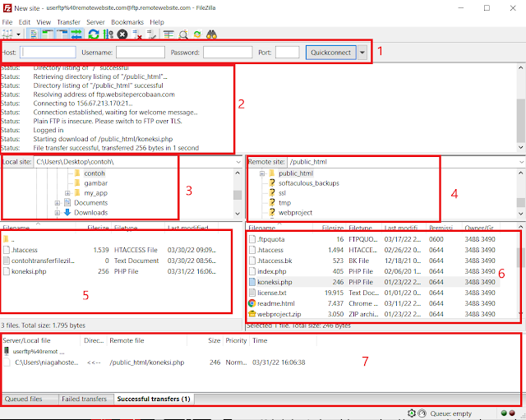526x420 pixels.
Task: Open the Transfer menu
Action: point(68,22)
